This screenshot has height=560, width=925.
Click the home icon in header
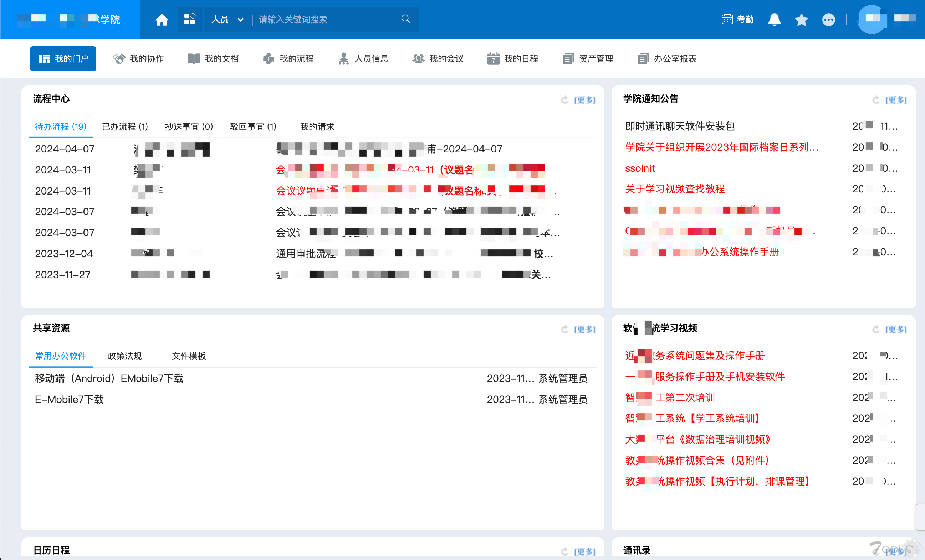(162, 20)
